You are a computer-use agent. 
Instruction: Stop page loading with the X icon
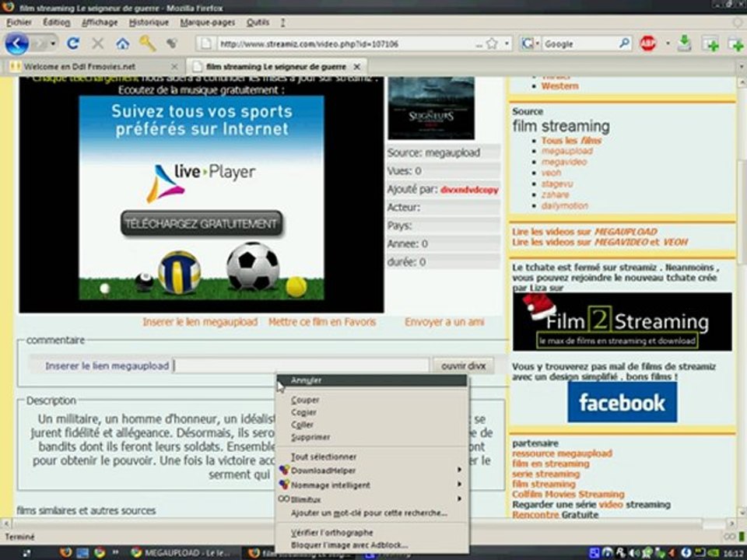tap(98, 44)
